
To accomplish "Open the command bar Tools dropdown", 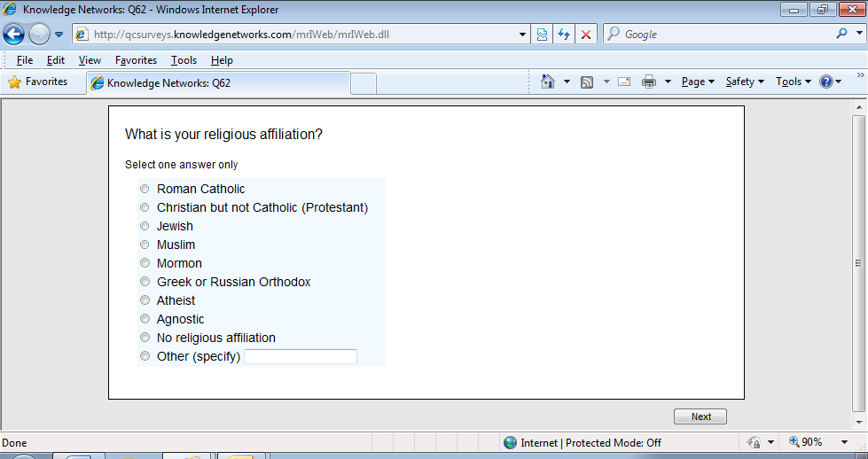I will pyautogui.click(x=794, y=82).
